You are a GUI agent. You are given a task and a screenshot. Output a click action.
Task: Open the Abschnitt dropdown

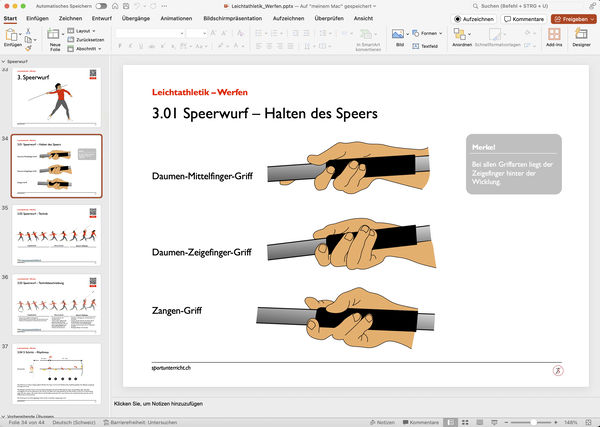[84, 49]
